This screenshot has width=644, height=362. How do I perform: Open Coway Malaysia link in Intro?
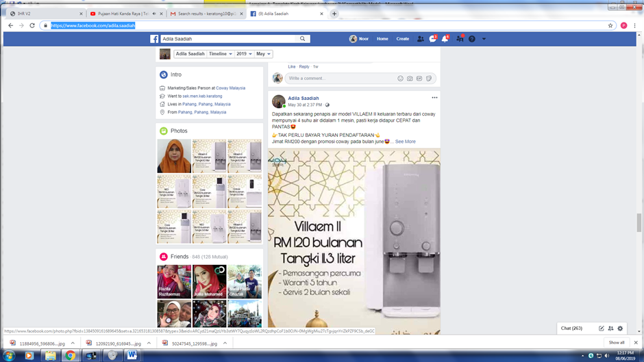pyautogui.click(x=231, y=88)
